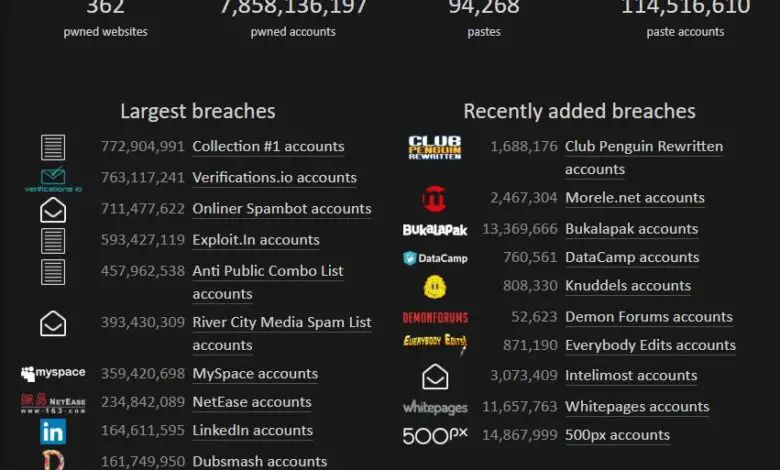Image resolution: width=780 pixels, height=470 pixels.
Task: Open the Intelimost accounts link
Action: [630, 376]
